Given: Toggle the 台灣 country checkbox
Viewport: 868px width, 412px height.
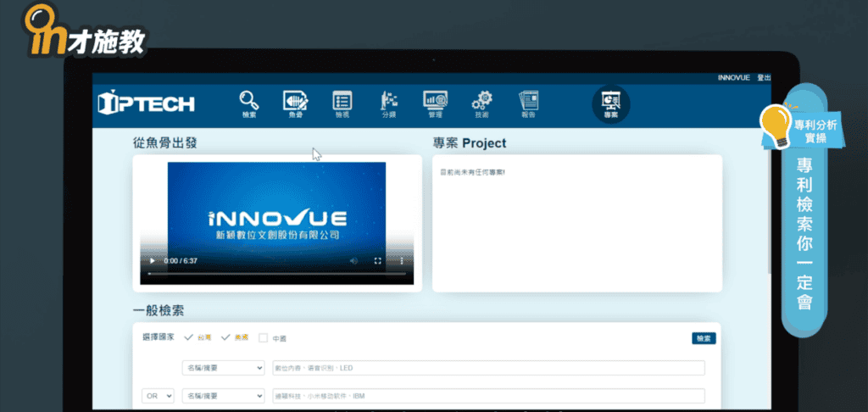Looking at the screenshot, I should (188, 337).
